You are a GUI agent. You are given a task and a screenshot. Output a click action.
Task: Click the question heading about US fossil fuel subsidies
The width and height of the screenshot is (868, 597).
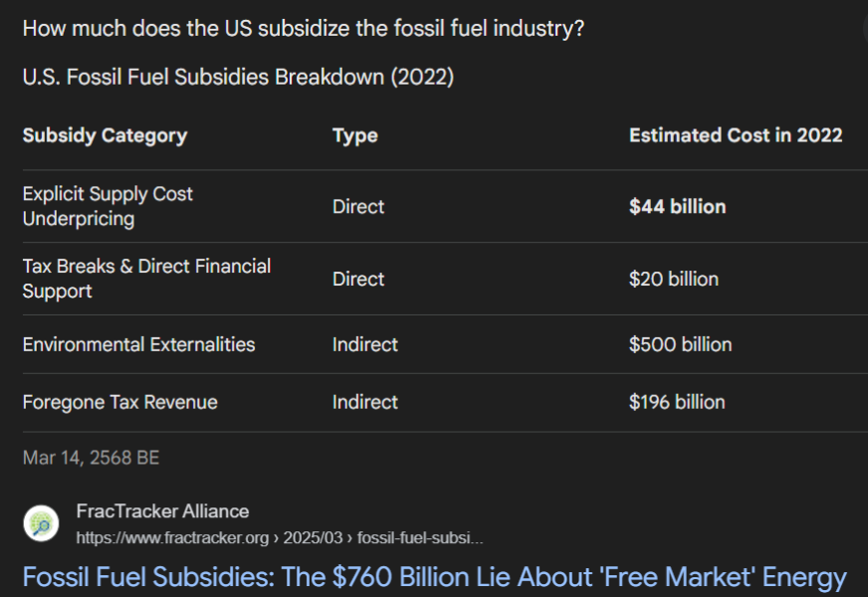[x=303, y=28]
